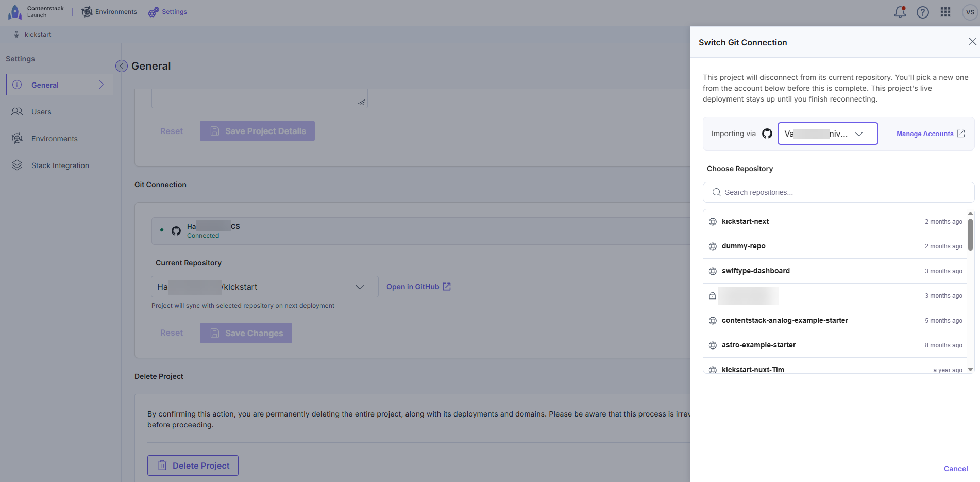
Task: Select Stack Integration in the settings sidebar
Action: coord(59,165)
